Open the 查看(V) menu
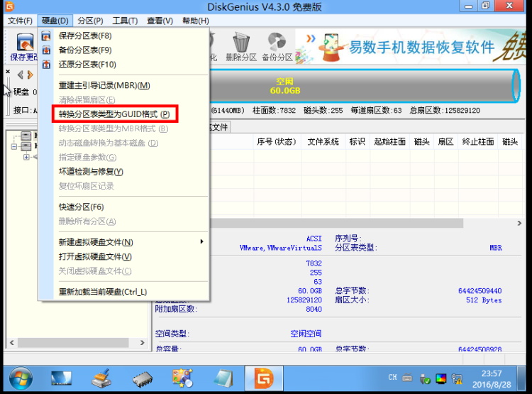Image resolution: width=532 pixels, height=394 pixels. (160, 21)
